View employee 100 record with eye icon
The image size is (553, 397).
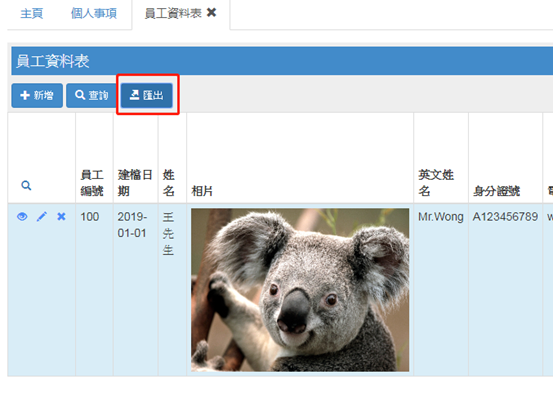(22, 216)
